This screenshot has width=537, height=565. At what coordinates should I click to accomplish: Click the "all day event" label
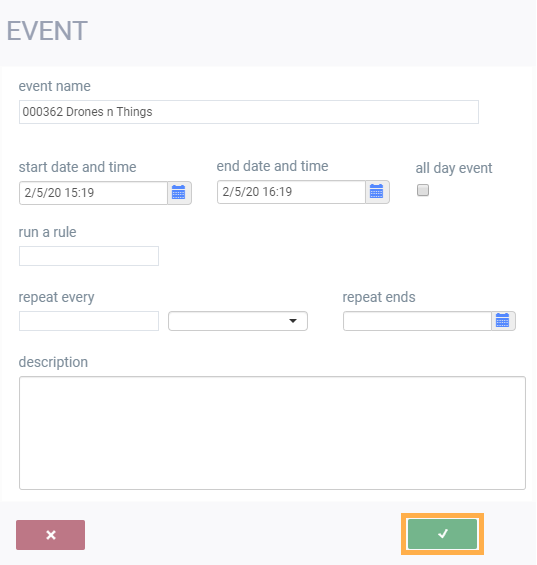[454, 168]
